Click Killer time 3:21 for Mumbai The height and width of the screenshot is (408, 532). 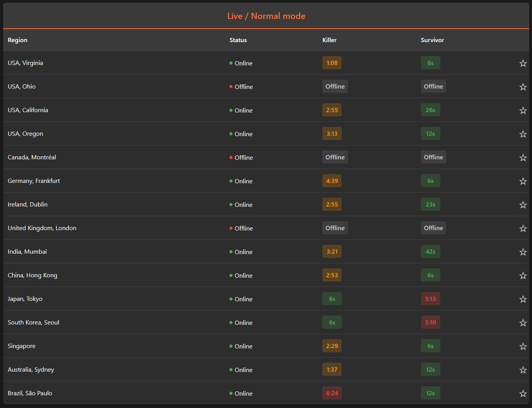332,252
